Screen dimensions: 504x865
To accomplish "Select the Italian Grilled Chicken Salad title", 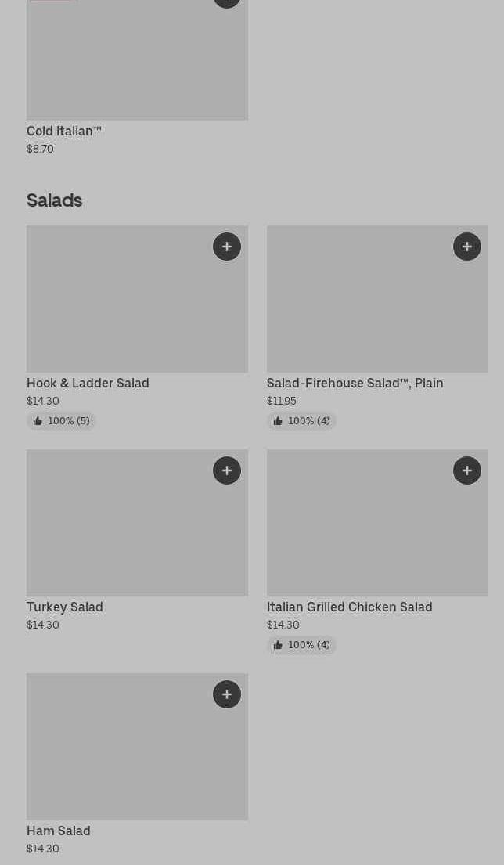I will [x=350, y=607].
